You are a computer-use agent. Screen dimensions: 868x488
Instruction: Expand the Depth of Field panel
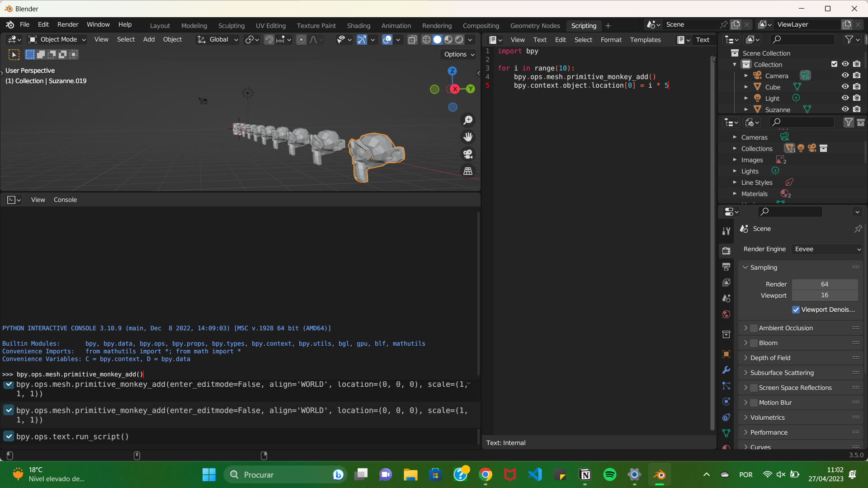tap(745, 358)
